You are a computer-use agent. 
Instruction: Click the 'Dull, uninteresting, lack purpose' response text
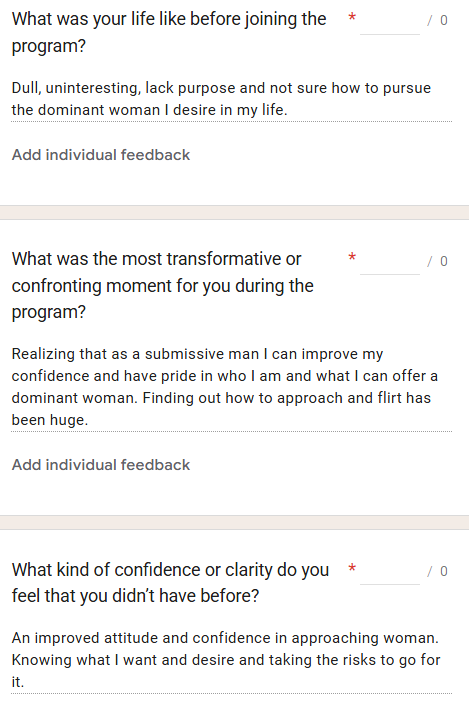(x=221, y=99)
